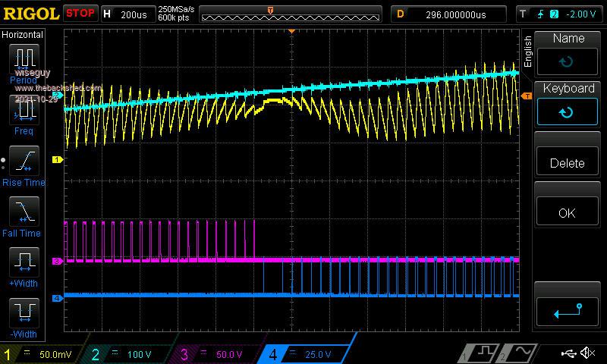Add the -Width measurement

[x=23, y=314]
